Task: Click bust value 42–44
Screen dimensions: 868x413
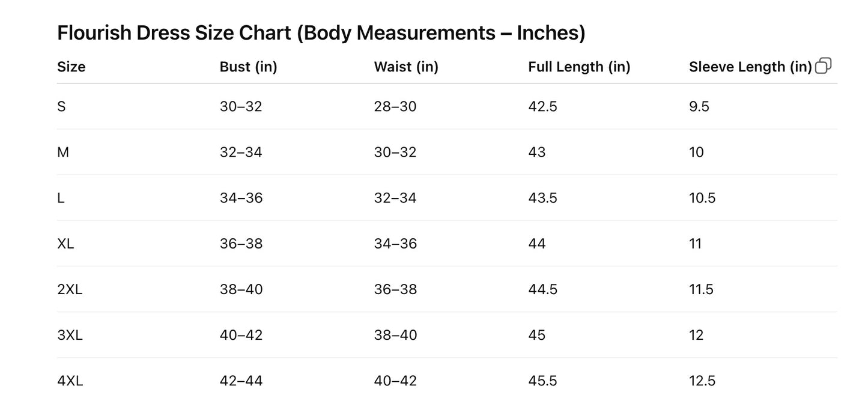Action: click(x=241, y=381)
